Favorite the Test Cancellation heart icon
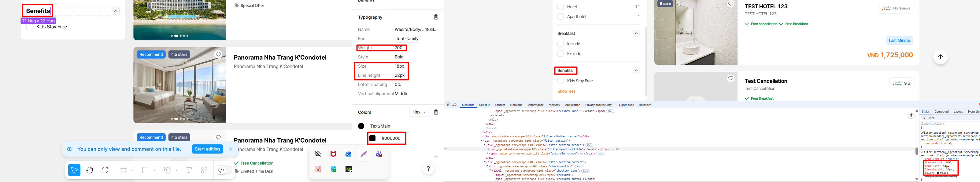 [730, 78]
